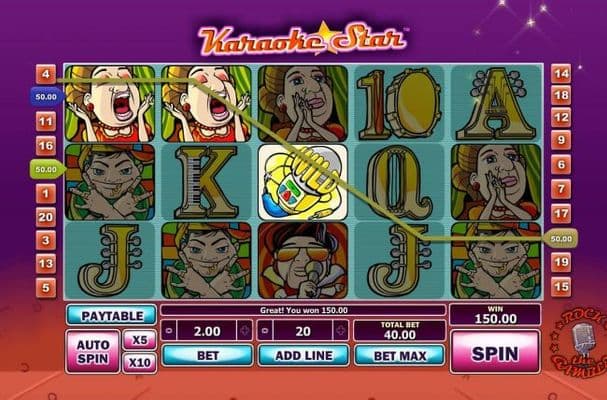Spin the reels

[x=495, y=352]
